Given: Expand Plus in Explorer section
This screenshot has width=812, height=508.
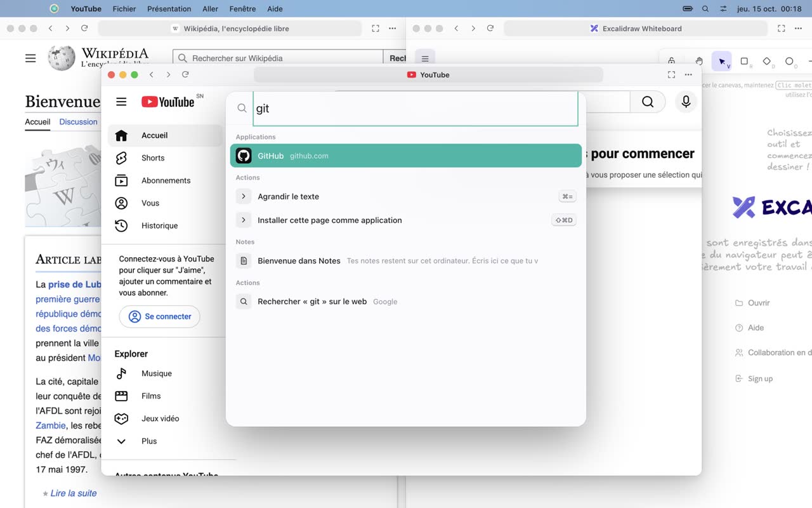Looking at the screenshot, I should [165, 441].
